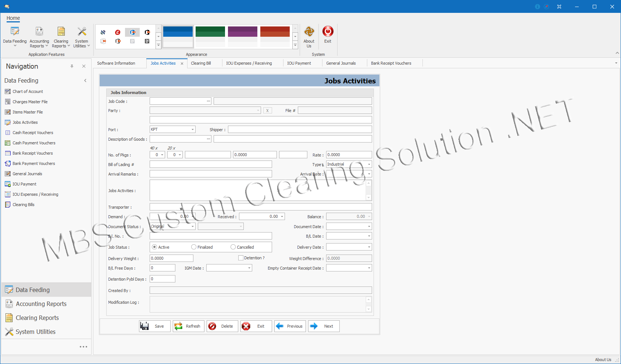Viewport: 621px width, 364px height.
Task: Open Clearing Bills in navigation
Action: coord(23,205)
